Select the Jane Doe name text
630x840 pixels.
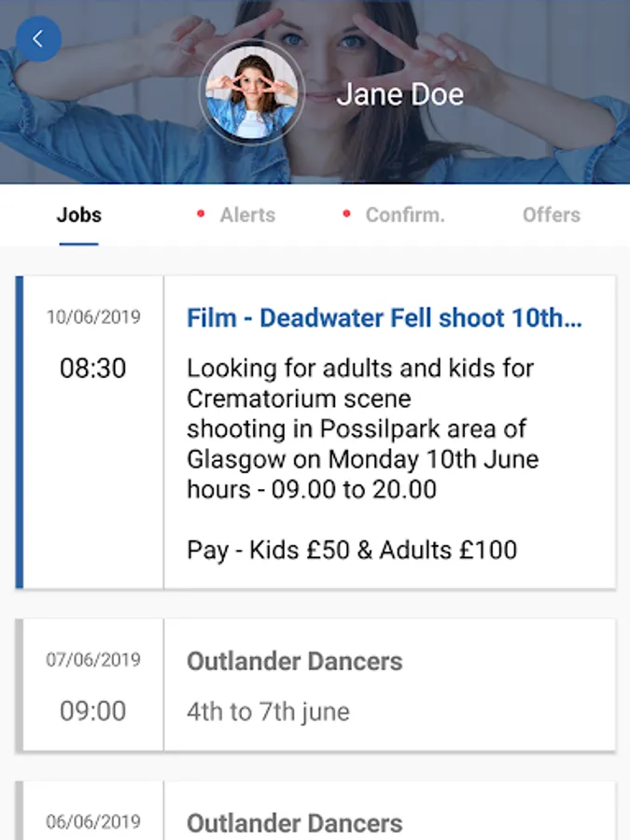pyautogui.click(x=399, y=94)
